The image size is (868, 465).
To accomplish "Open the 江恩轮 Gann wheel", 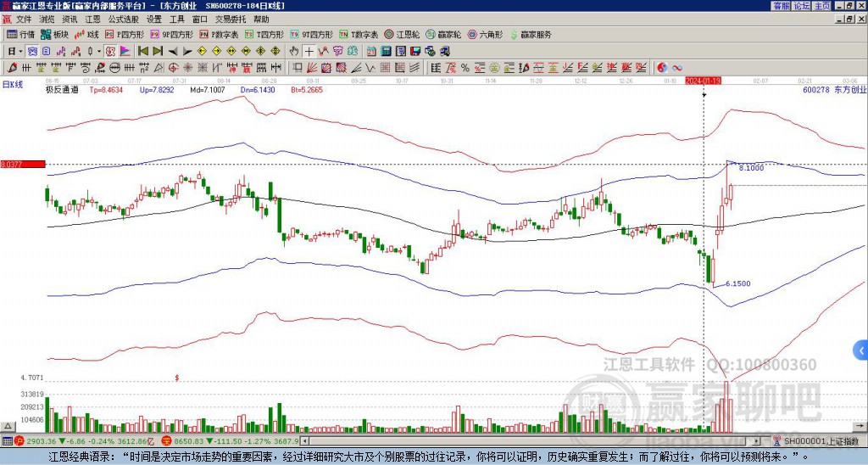I will 403,34.
